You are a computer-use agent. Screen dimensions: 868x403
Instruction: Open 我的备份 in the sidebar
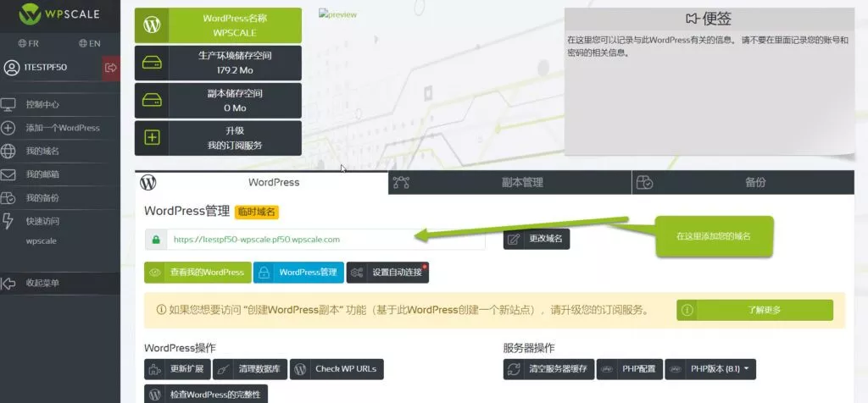[x=42, y=198]
